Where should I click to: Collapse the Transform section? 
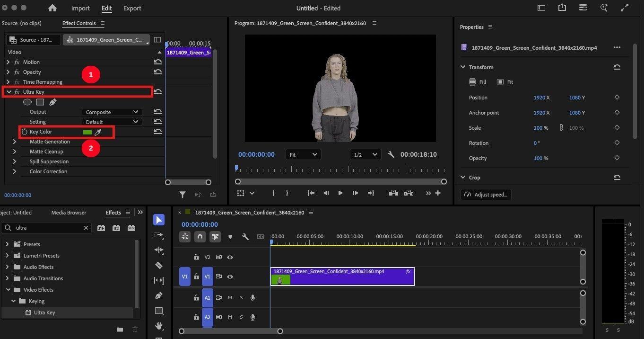[463, 67]
